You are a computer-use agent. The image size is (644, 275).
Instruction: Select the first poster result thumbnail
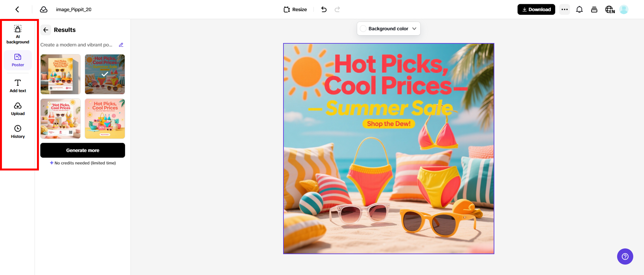click(x=60, y=74)
